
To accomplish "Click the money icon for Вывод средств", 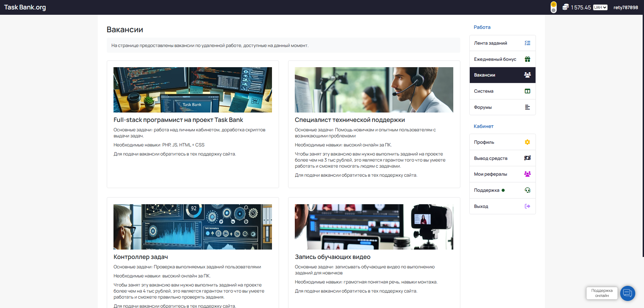I will click(527, 158).
